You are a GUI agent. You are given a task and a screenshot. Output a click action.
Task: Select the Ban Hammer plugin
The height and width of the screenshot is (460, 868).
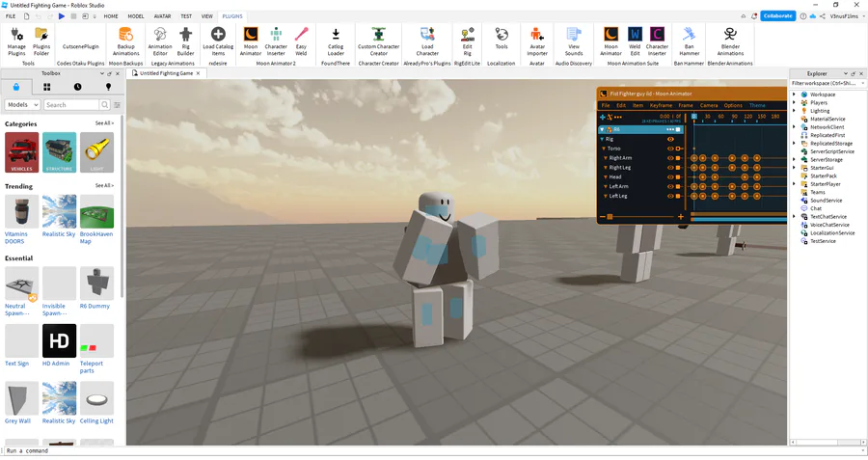pyautogui.click(x=690, y=41)
